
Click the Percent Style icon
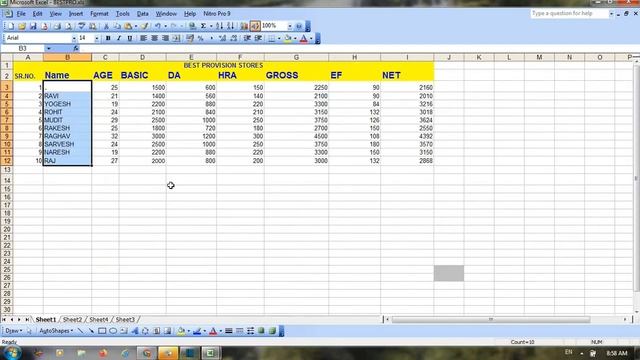click(200, 38)
